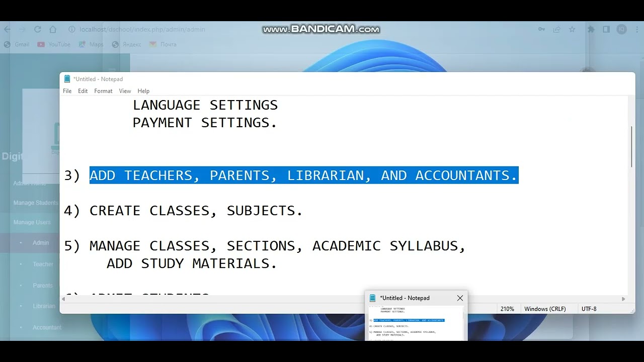Open the Яндекс bookmark in browser
644x362 pixels.
click(x=127, y=44)
